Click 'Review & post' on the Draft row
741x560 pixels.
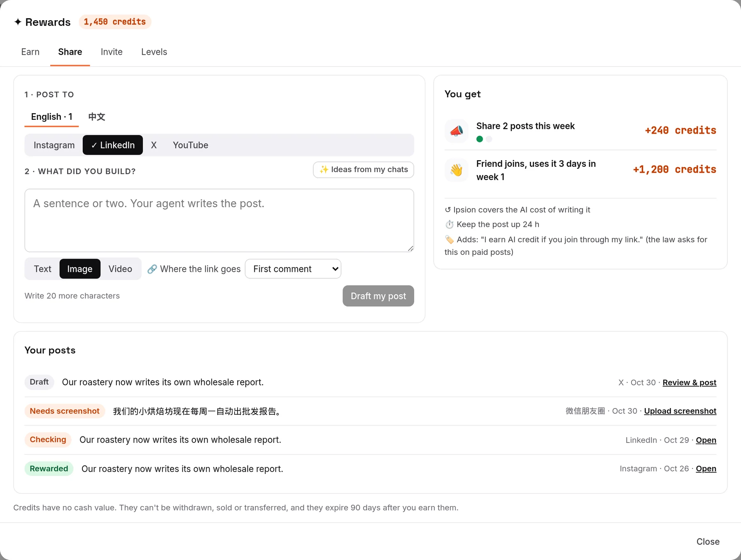click(x=690, y=383)
